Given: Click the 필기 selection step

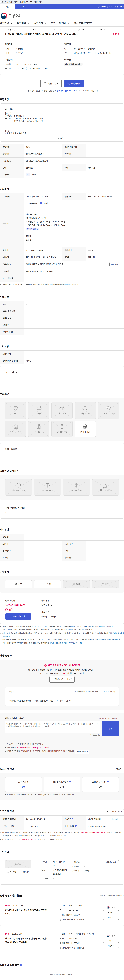Looking at the screenshot, I should (76, 584).
